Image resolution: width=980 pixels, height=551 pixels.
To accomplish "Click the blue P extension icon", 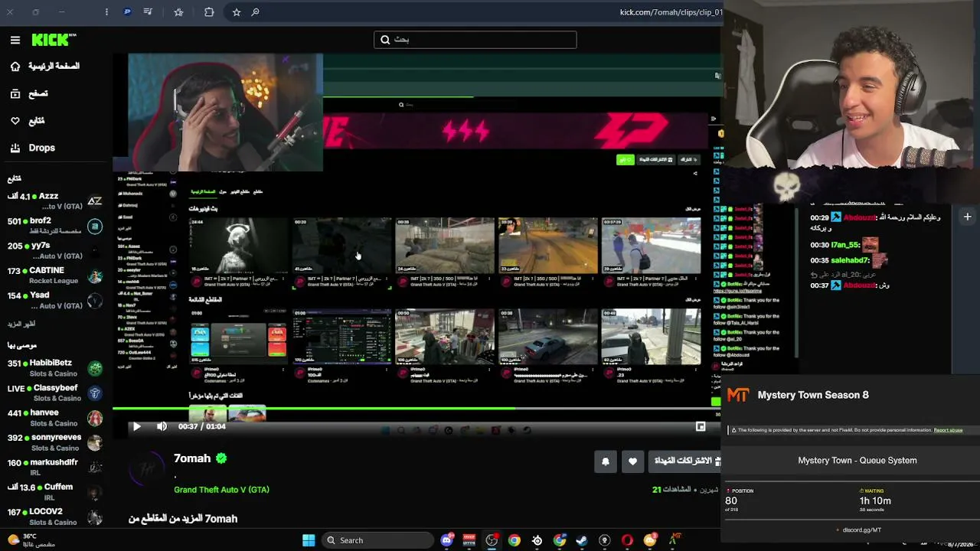I will pyautogui.click(x=127, y=12).
